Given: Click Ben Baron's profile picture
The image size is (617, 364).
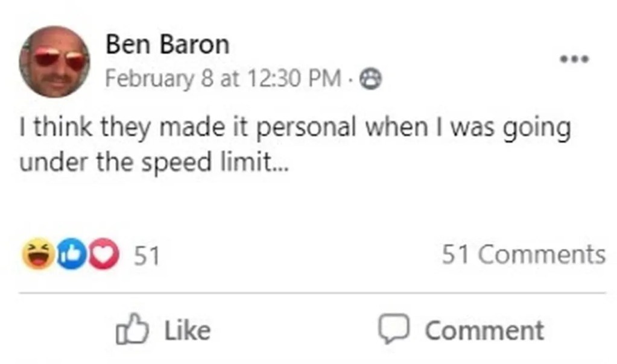Looking at the screenshot, I should click(x=54, y=61).
